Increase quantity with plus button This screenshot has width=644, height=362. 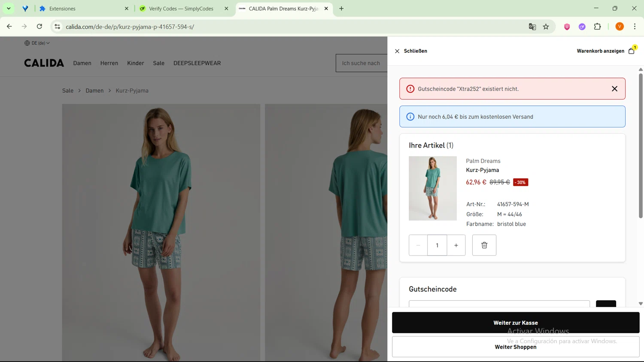click(x=456, y=245)
